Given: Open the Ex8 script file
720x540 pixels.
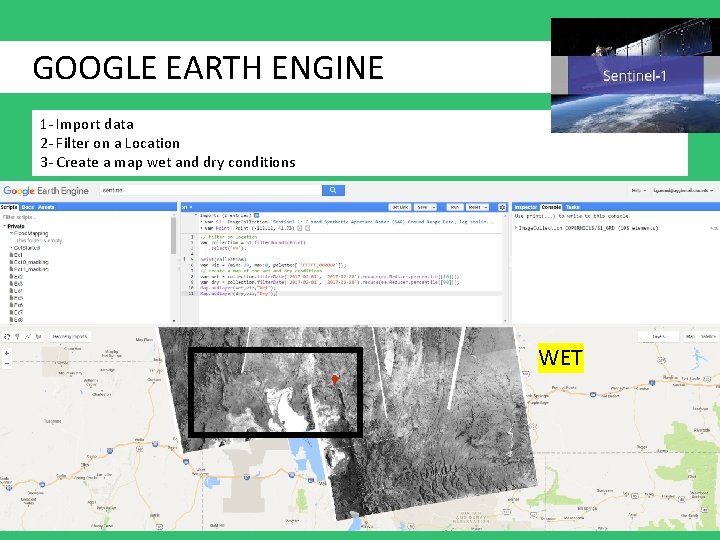Looking at the screenshot, I should [16, 319].
